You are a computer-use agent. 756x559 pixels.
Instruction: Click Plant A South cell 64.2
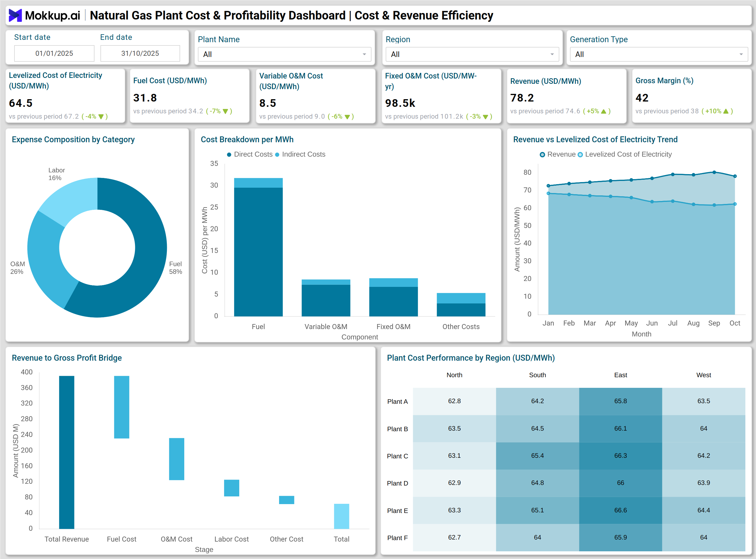[538, 401]
